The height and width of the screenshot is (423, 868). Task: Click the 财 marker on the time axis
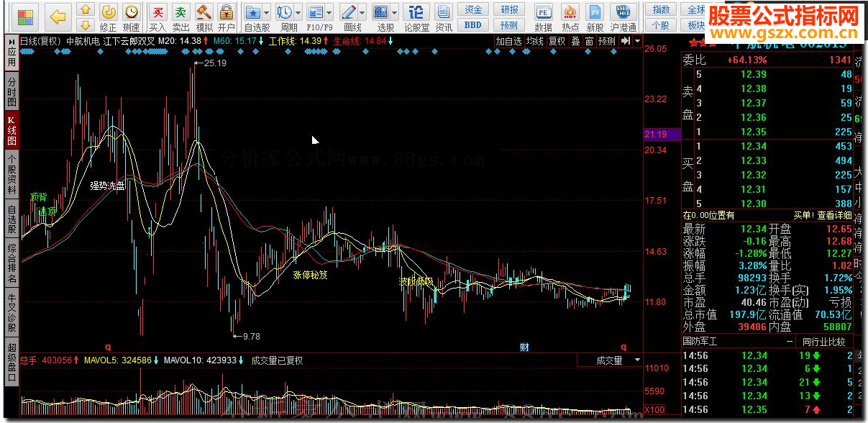tap(524, 347)
